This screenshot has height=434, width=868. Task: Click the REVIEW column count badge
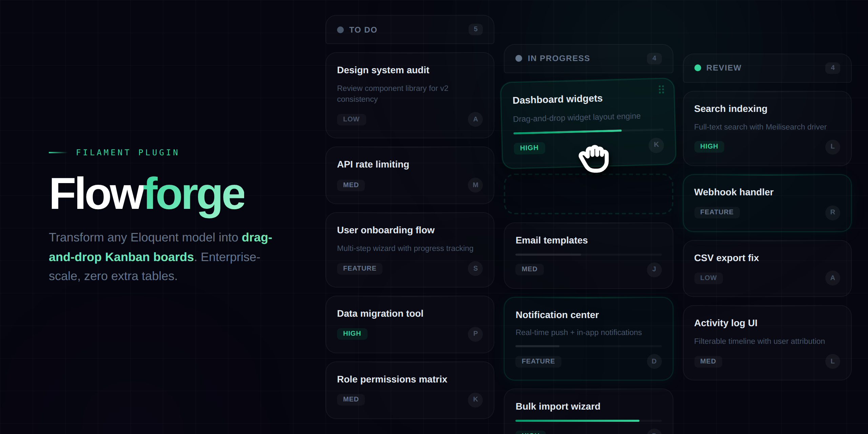coord(832,68)
